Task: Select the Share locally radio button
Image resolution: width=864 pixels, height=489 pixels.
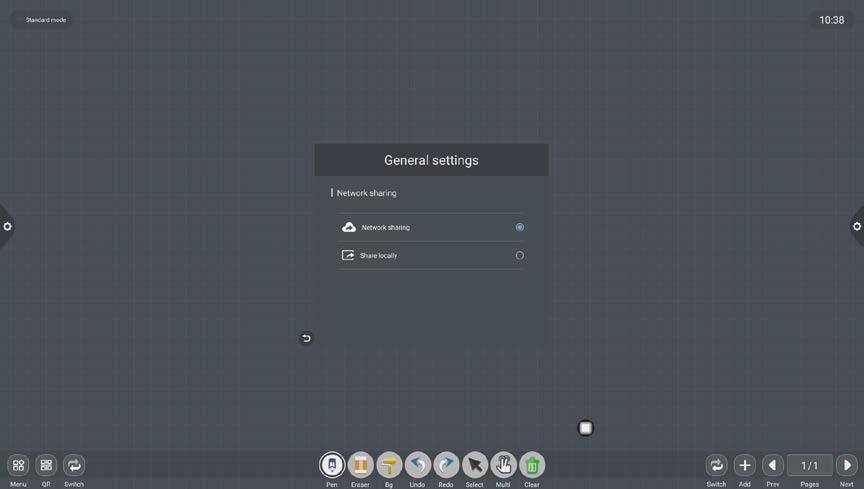Action: click(x=519, y=255)
